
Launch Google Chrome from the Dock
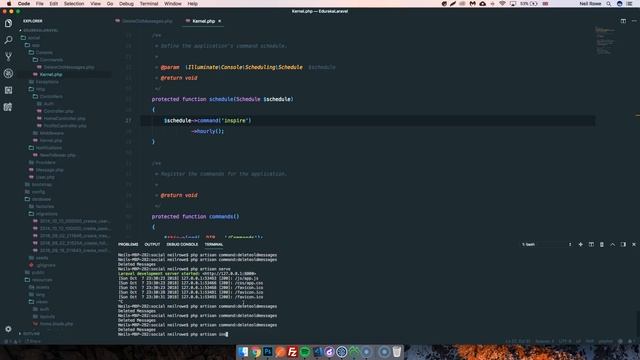click(256, 352)
